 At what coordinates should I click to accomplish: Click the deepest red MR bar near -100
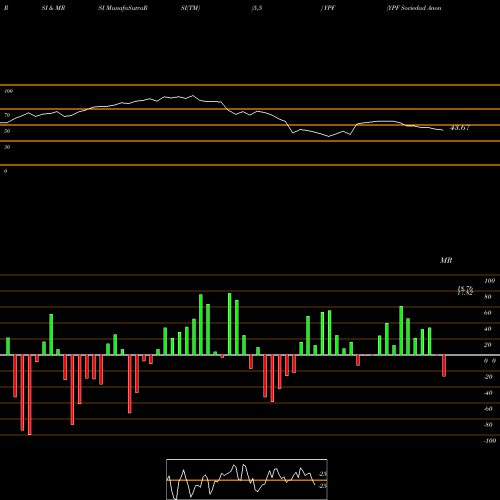[30, 395]
